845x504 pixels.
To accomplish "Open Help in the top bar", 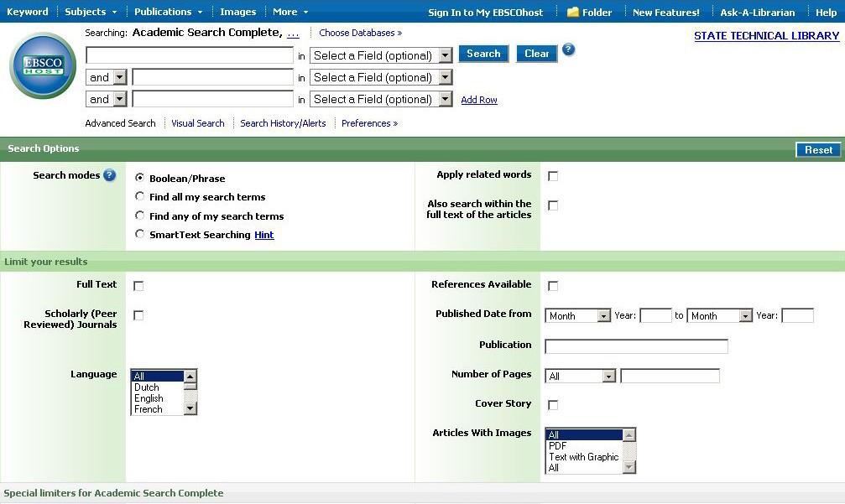I will [x=826, y=12].
